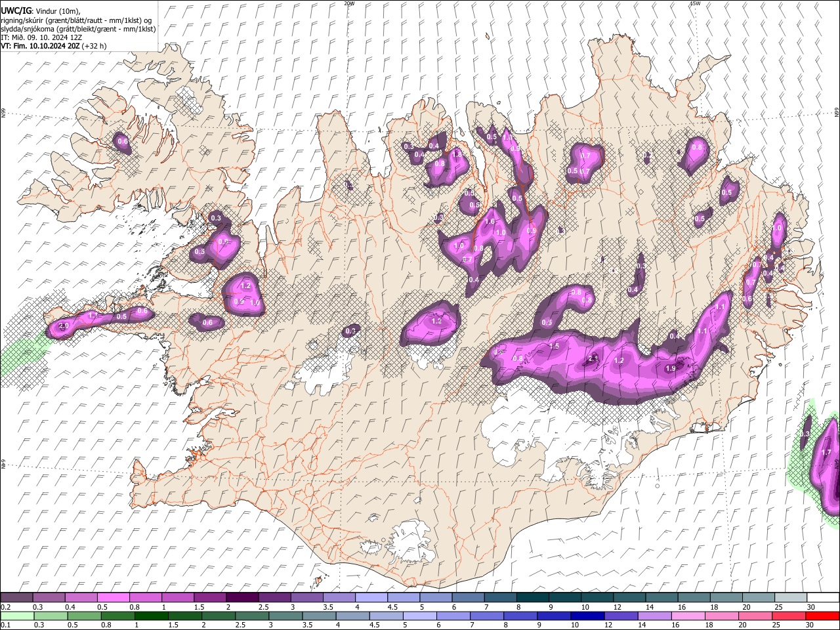The width and height of the screenshot is (840, 630).
Task: Click the 'slydda/snjókoma (grátt/bleikt/grænt' description line
Action: point(78,29)
